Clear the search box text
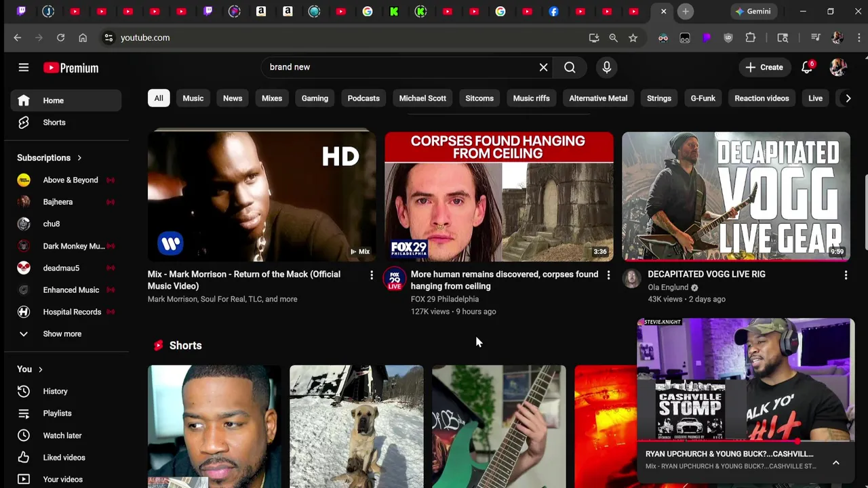The height and width of the screenshot is (488, 868). click(543, 67)
